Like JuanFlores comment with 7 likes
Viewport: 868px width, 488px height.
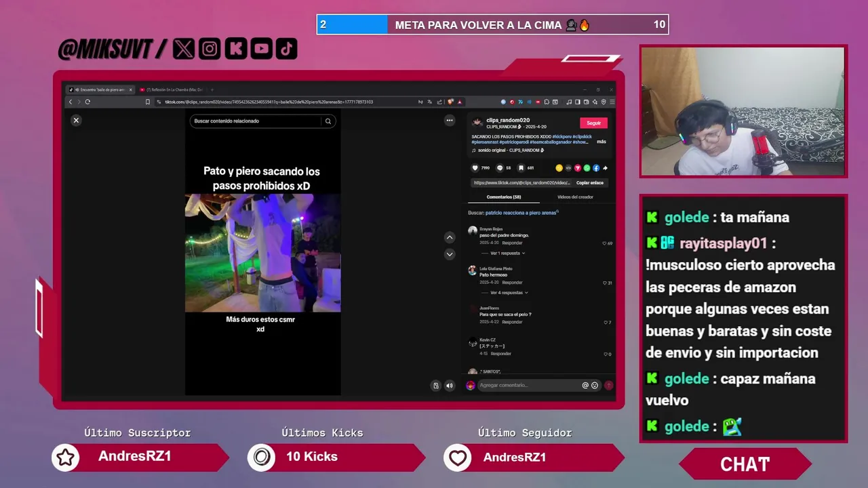coord(607,323)
